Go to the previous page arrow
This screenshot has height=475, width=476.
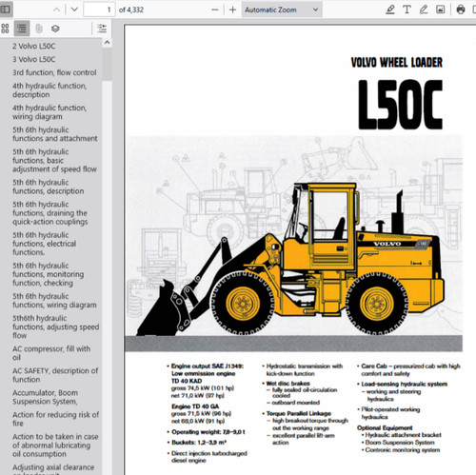click(x=56, y=10)
